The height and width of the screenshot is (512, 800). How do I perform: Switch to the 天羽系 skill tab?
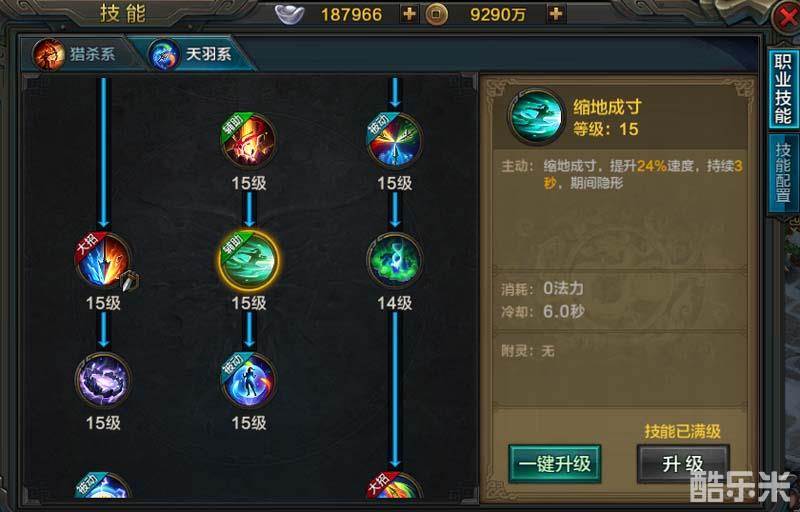tap(196, 54)
